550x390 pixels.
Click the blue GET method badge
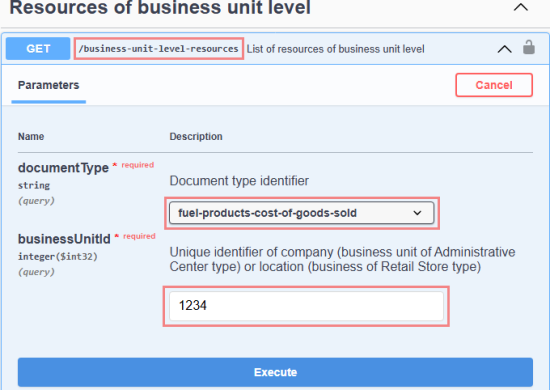click(x=38, y=49)
